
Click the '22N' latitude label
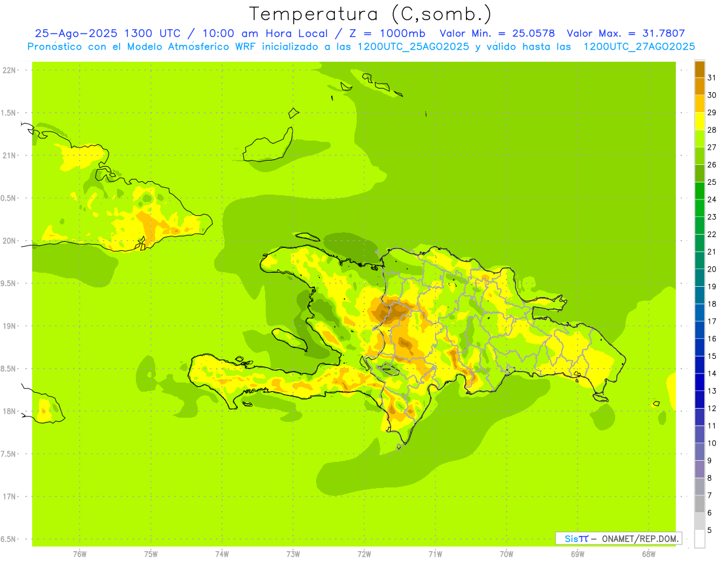click(x=10, y=70)
